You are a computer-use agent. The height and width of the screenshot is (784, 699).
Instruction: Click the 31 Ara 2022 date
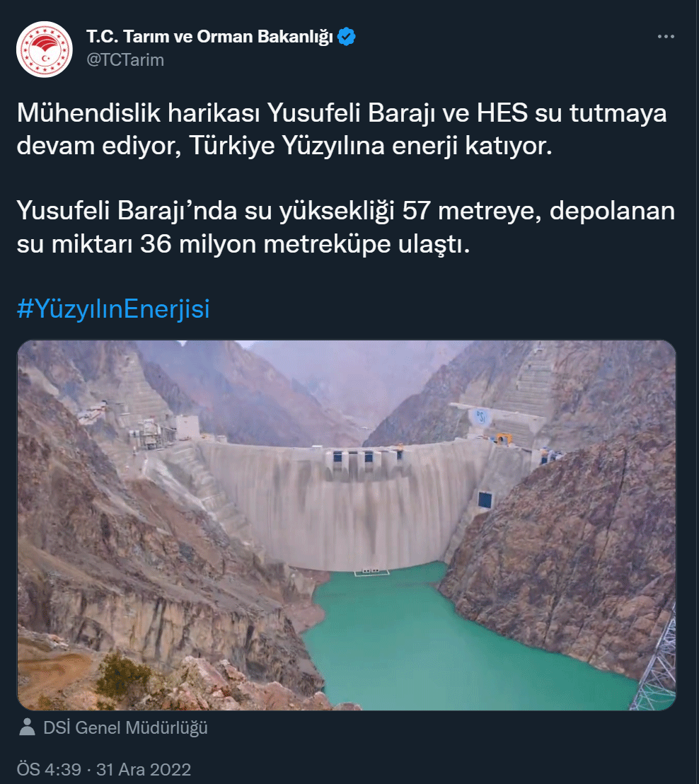coord(144,769)
